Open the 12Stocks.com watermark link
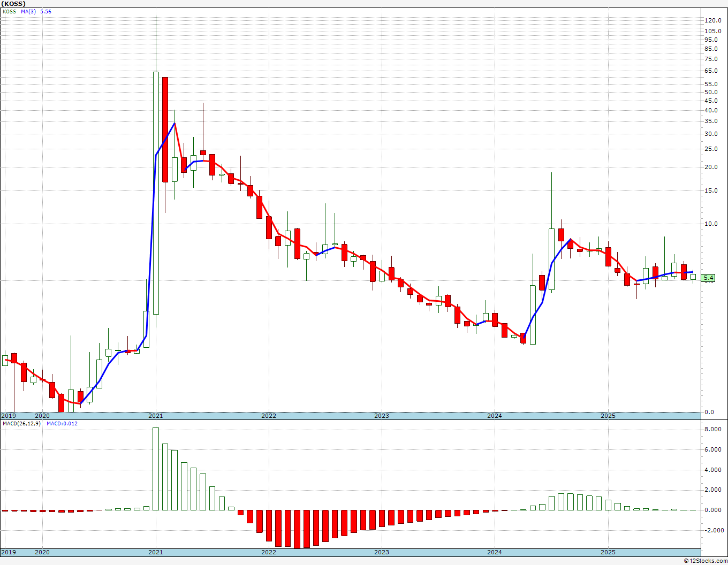Screen dimensions: 728x565 705,561
